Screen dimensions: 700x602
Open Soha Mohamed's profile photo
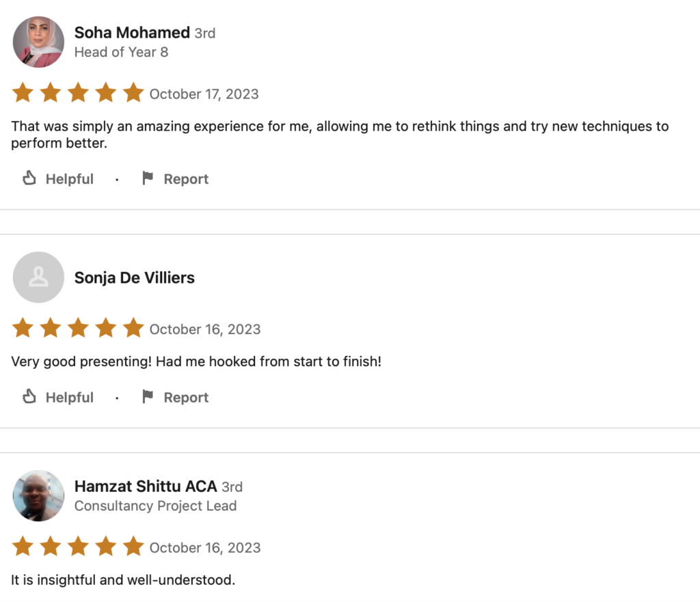(38, 42)
